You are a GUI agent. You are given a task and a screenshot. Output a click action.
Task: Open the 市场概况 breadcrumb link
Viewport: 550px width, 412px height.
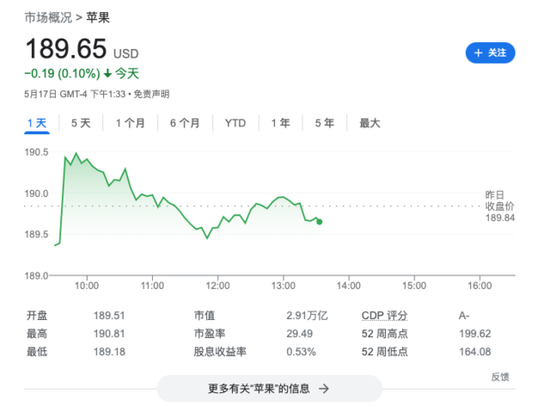(48, 17)
